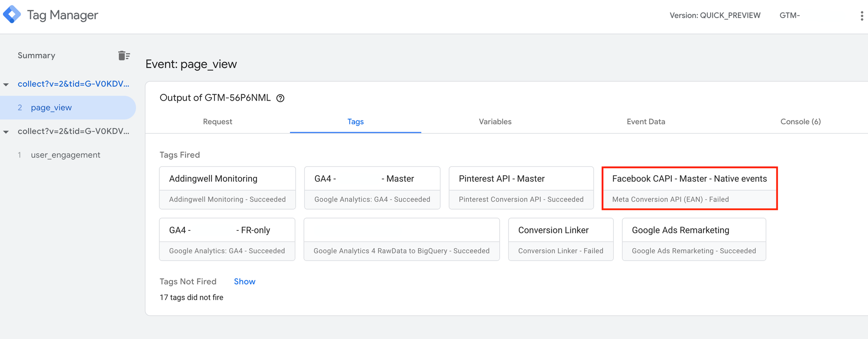Switch to the Request tab
868x339 pixels.
tap(217, 121)
